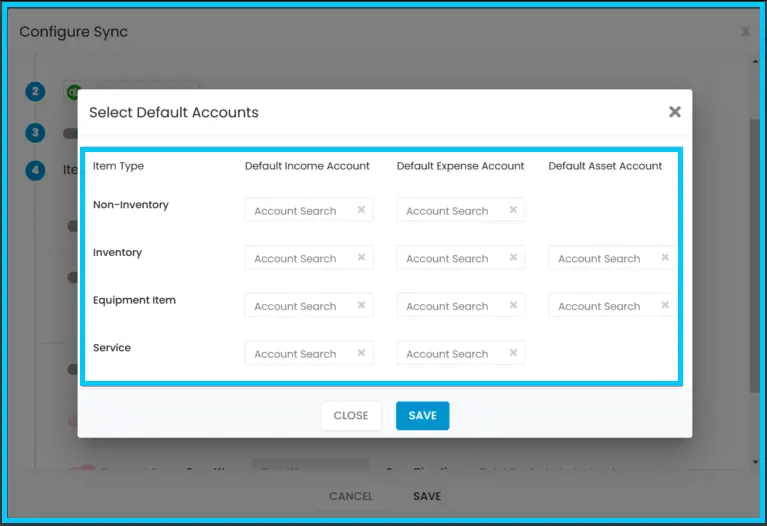Click the scrollbar up arrow in Configure Sync

[x=756, y=61]
